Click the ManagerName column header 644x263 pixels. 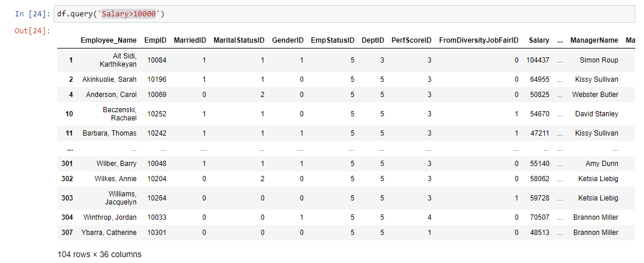tap(594, 40)
